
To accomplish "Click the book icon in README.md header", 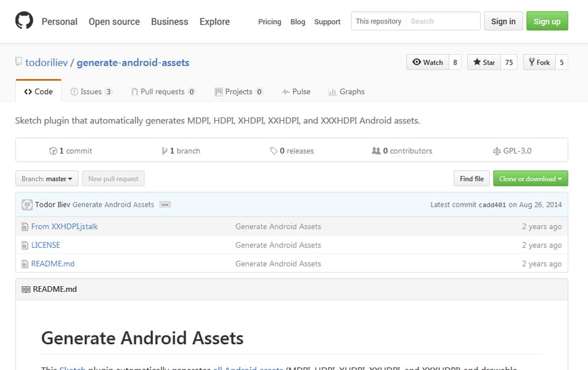I will coord(26,289).
